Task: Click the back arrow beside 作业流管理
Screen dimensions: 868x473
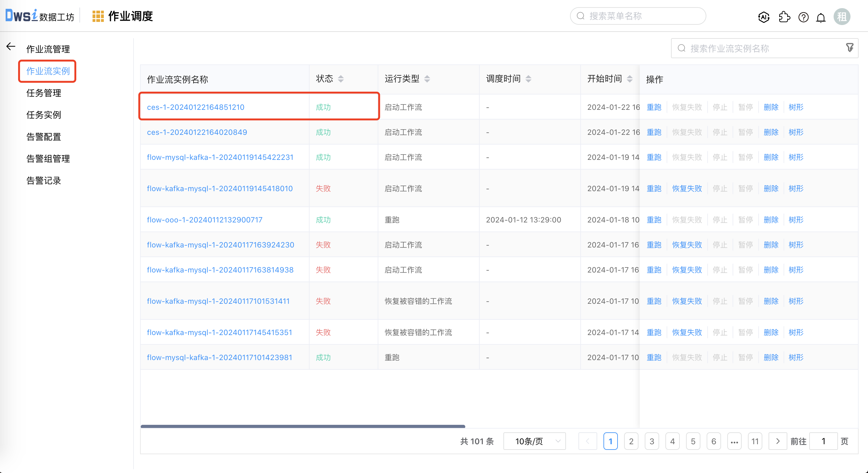Action: point(11,46)
